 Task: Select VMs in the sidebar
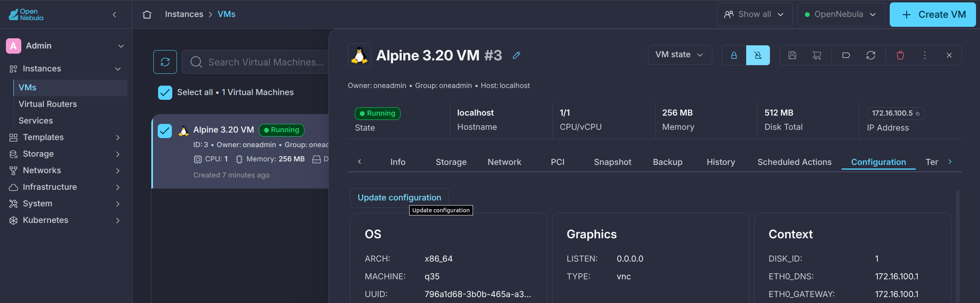(x=71, y=88)
